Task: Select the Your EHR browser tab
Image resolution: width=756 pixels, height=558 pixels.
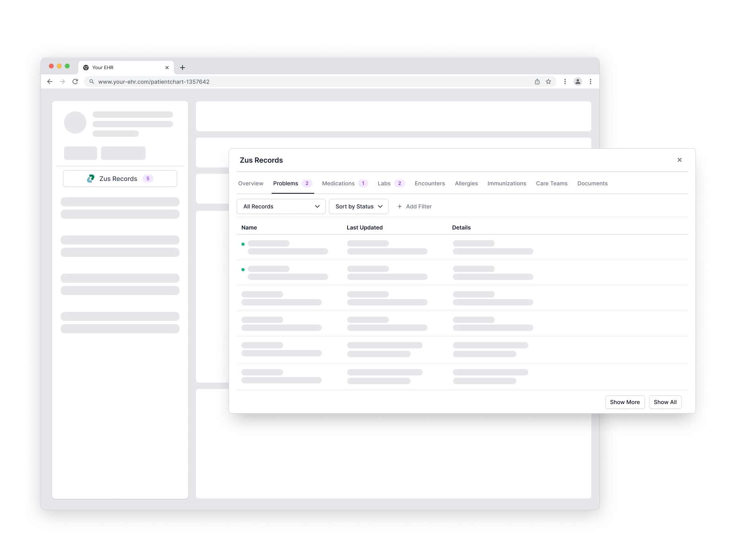Action: point(126,68)
